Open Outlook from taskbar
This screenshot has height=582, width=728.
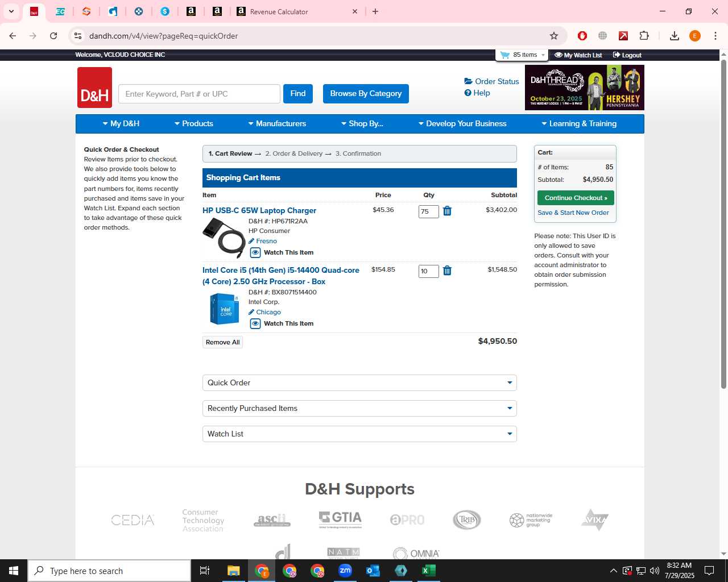373,571
